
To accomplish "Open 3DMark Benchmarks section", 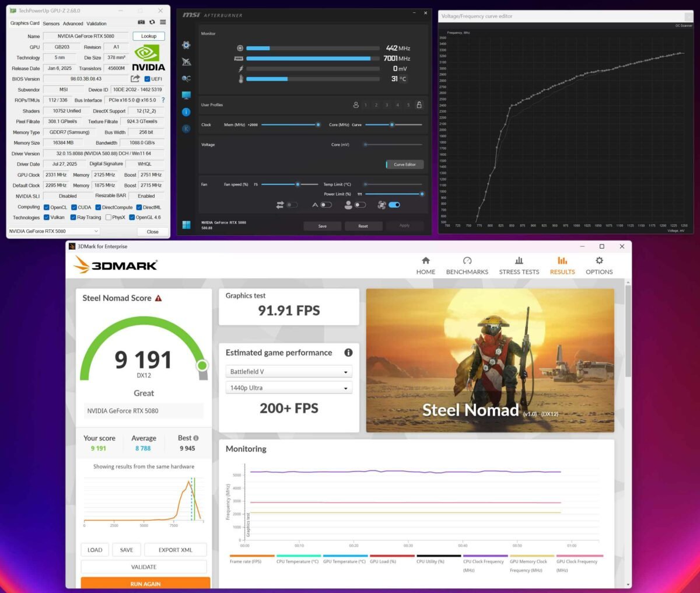I will click(467, 266).
